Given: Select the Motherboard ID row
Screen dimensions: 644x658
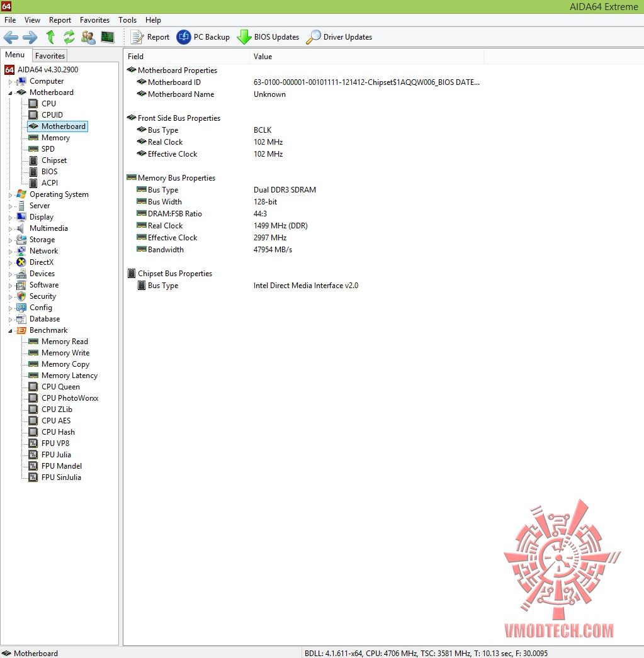Looking at the screenshot, I should [303, 82].
